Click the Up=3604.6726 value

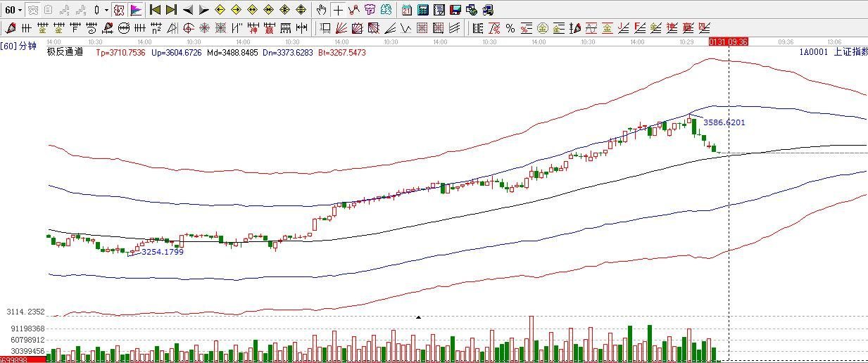click(x=177, y=53)
